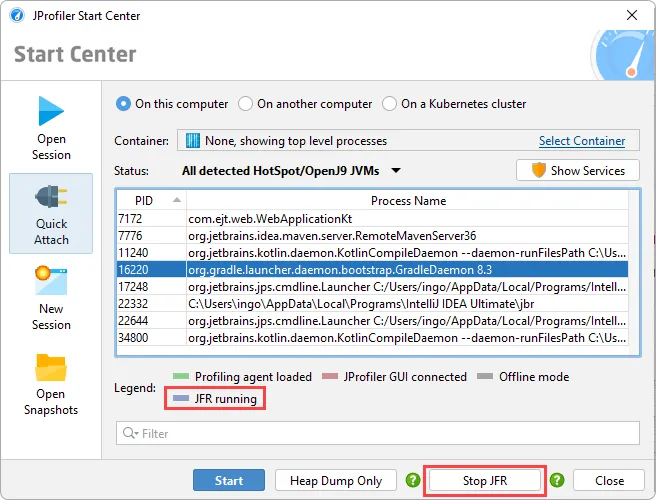Open the New Session sidebar item

[x=51, y=298]
